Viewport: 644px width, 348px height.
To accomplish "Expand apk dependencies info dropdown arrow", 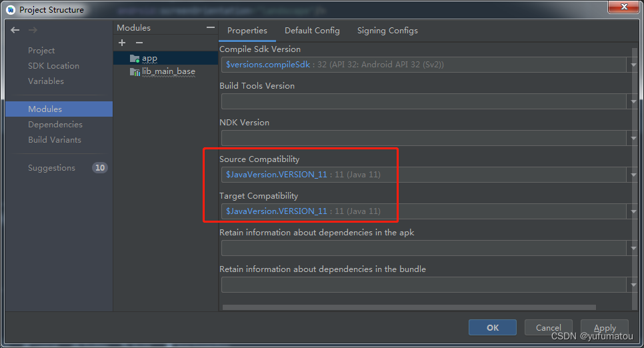I will point(633,248).
